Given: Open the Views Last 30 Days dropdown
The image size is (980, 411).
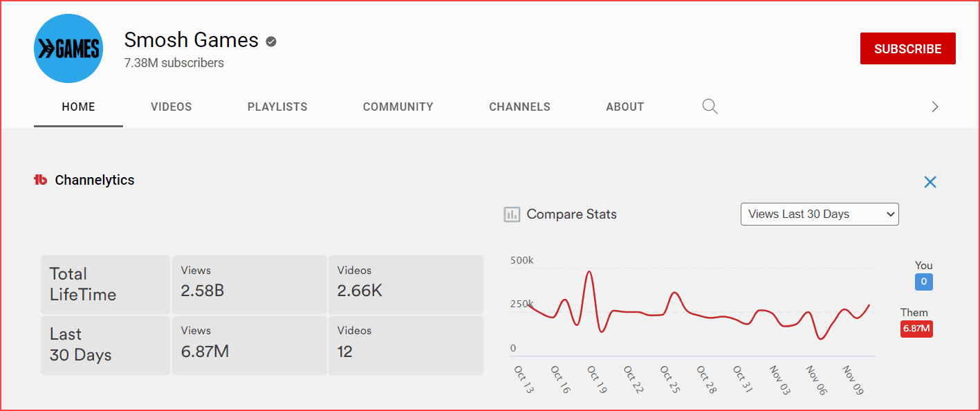Looking at the screenshot, I should 819,214.
